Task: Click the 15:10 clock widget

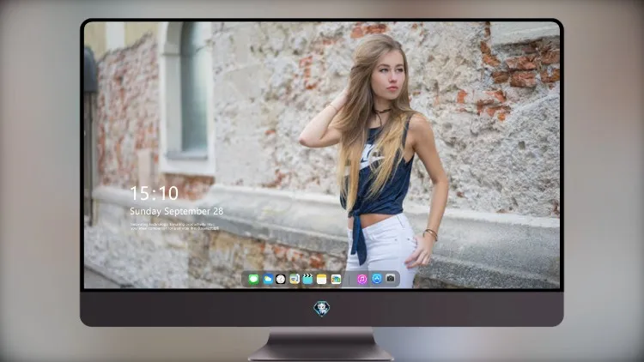Action: coord(154,193)
